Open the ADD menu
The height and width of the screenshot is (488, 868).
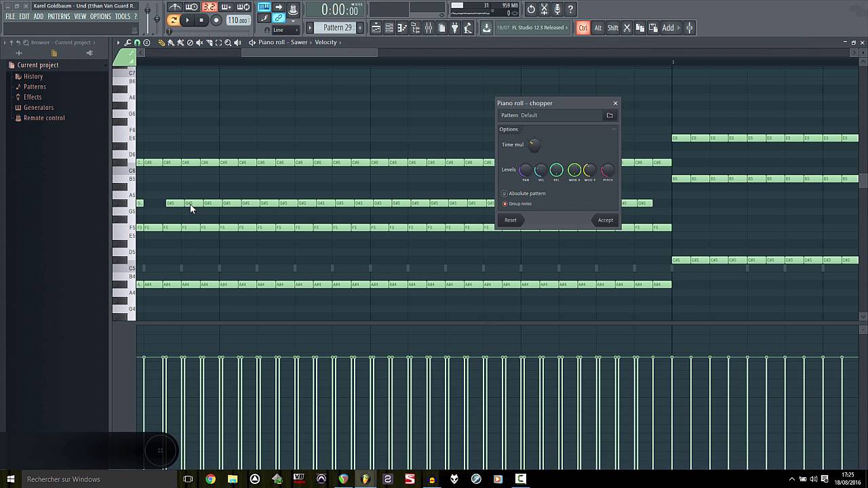click(39, 16)
